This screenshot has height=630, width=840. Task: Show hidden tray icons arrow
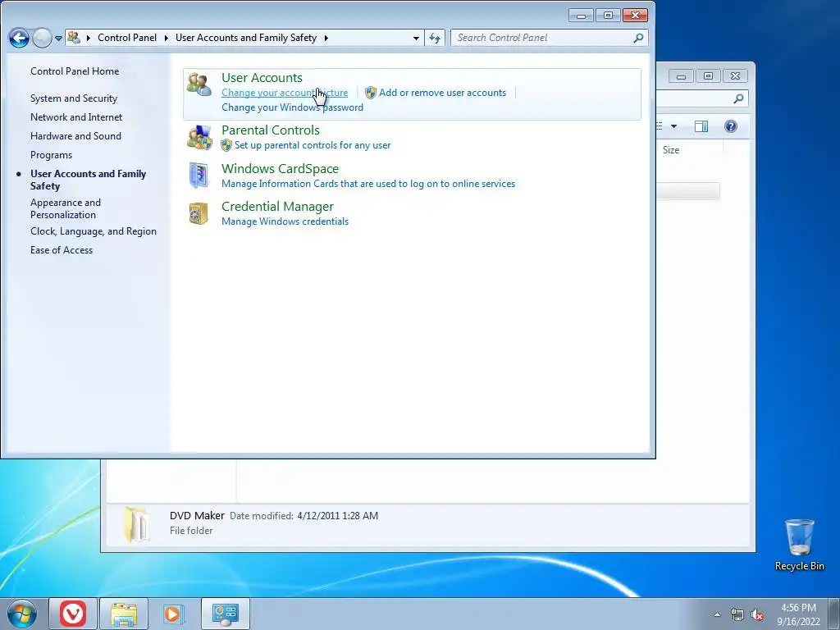[x=717, y=615]
